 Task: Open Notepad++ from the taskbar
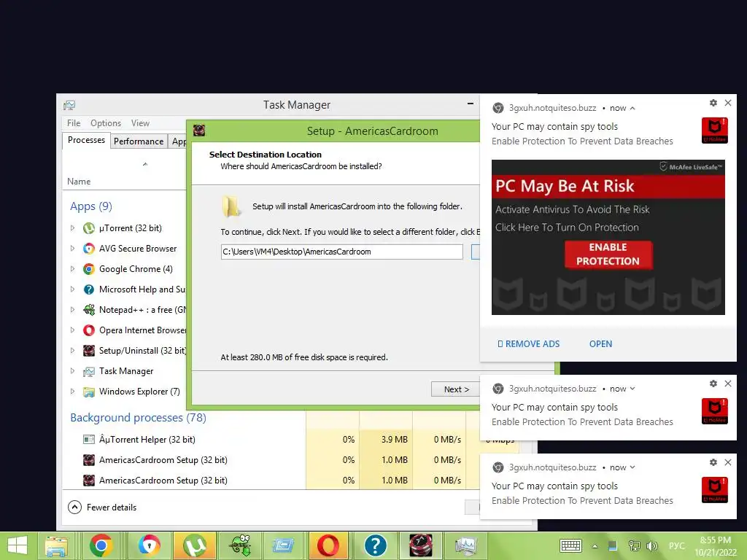pos(240,545)
